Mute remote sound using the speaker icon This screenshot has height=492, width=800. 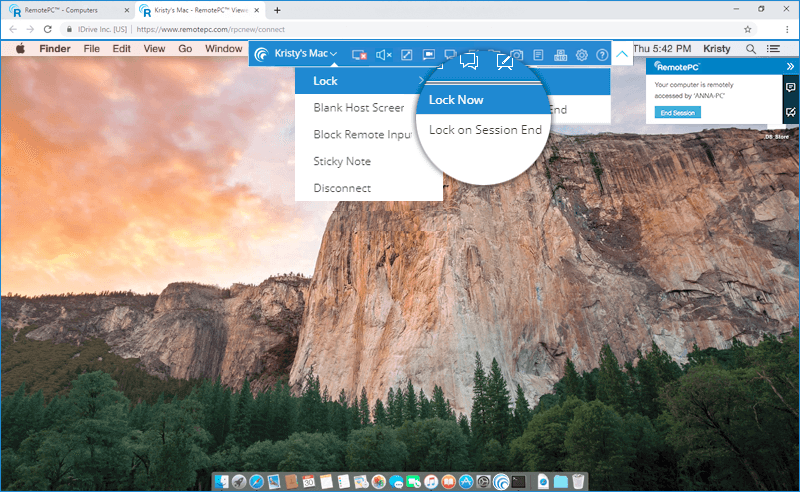[x=383, y=55]
